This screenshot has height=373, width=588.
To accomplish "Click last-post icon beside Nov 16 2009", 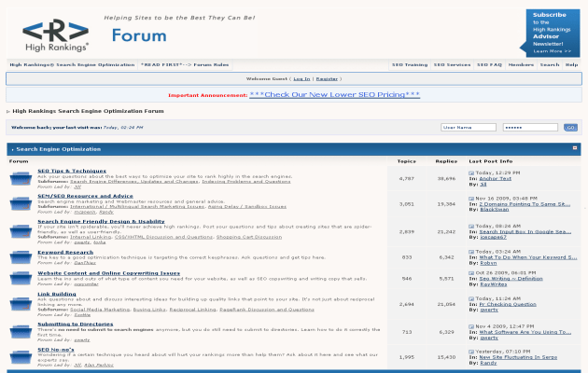I will (x=471, y=199).
